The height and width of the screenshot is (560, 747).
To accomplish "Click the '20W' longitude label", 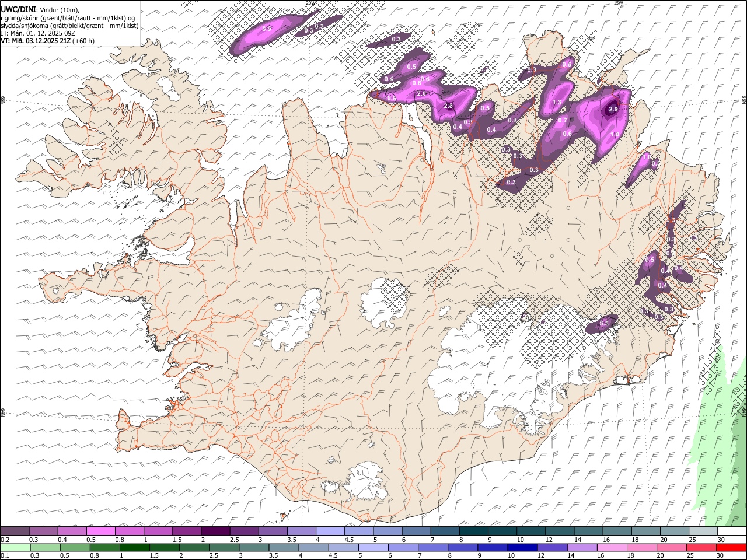I will pos(310,3).
